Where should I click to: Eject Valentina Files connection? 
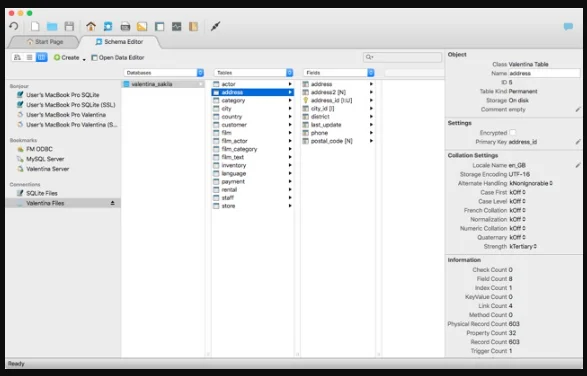coord(113,203)
